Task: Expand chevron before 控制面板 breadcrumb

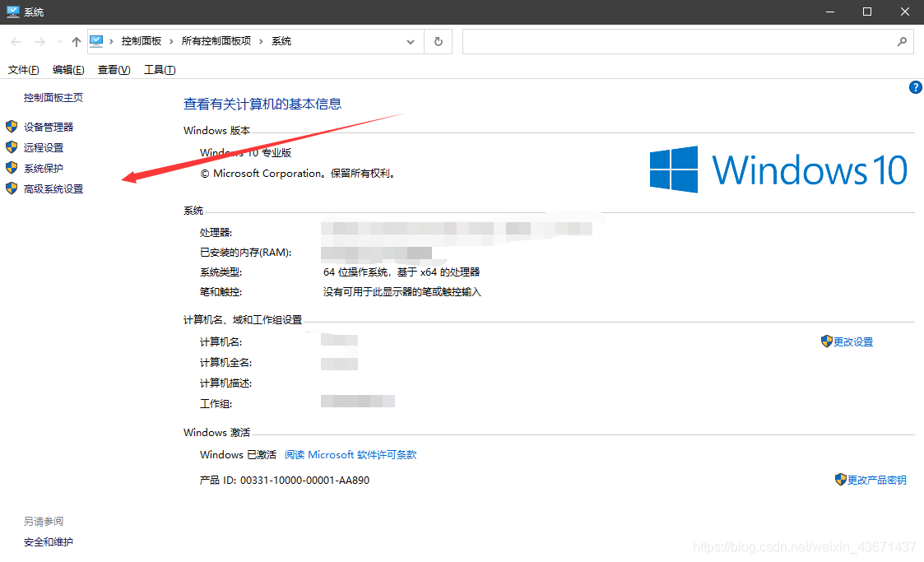Action: click(111, 41)
